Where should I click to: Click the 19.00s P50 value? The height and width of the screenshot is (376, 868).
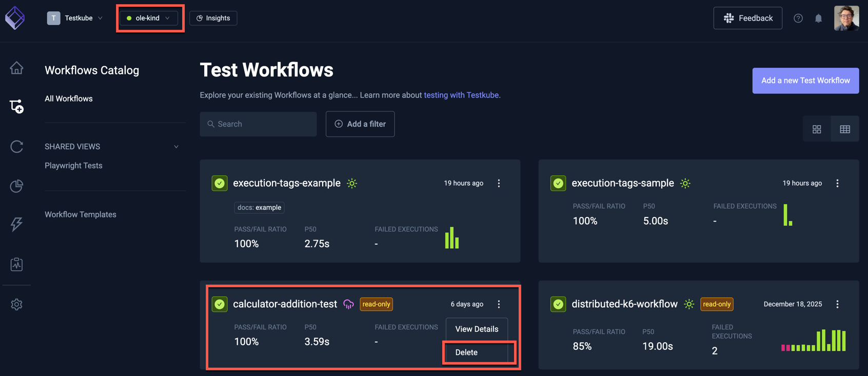pos(658,346)
